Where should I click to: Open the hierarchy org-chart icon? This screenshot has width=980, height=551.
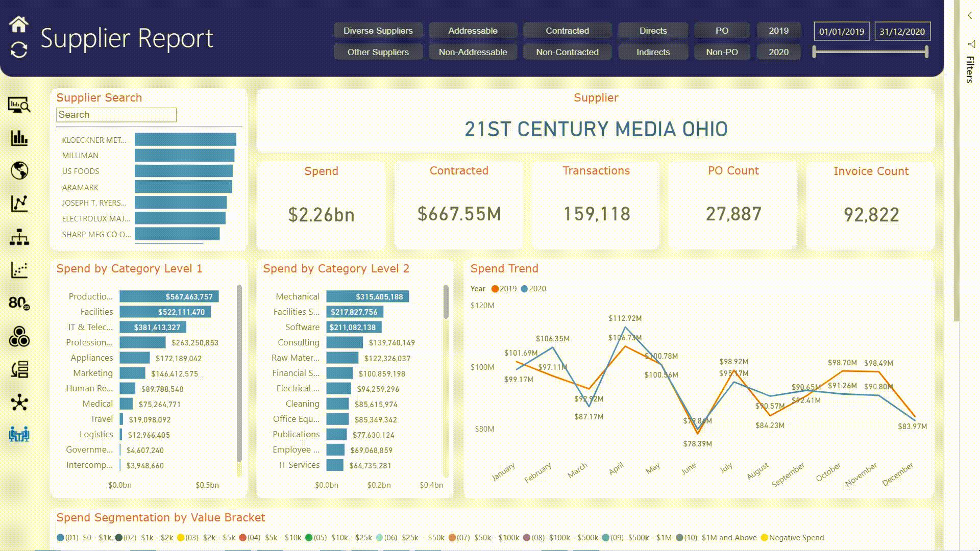click(19, 237)
